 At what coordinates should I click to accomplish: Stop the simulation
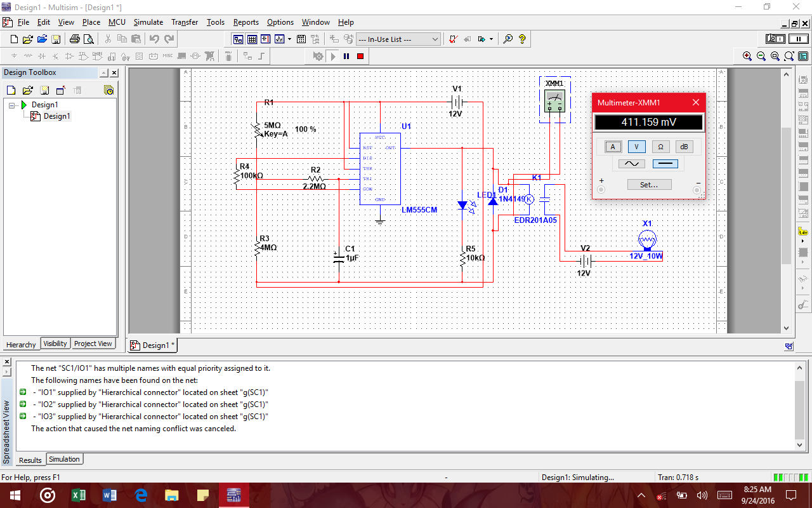[360, 57]
